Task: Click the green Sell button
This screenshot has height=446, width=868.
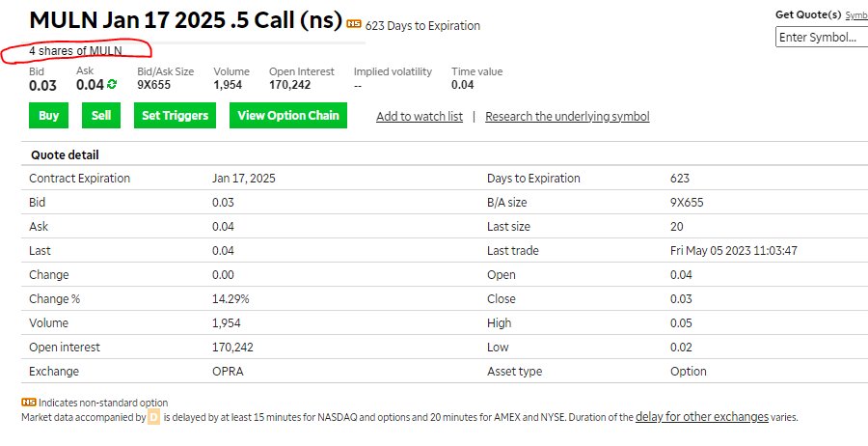Action: [x=101, y=115]
